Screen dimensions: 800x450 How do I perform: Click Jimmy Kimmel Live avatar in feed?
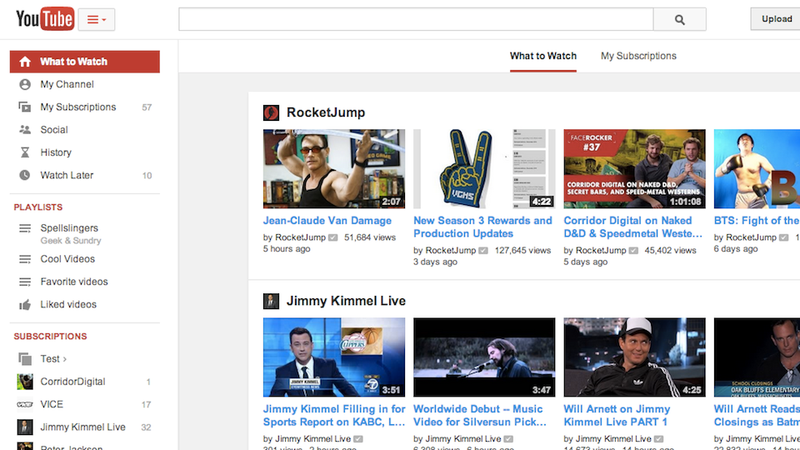tap(271, 301)
